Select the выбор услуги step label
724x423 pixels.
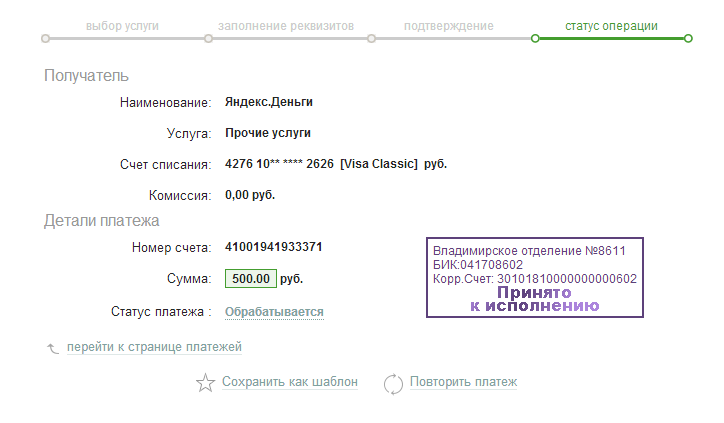point(122,26)
